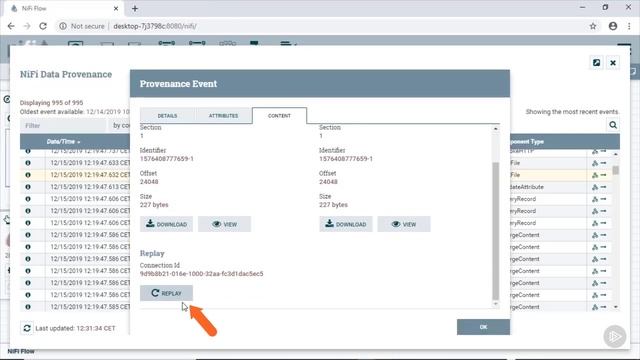Reload the browser page
Viewport: 640px width, 360px height.
pos(43,26)
